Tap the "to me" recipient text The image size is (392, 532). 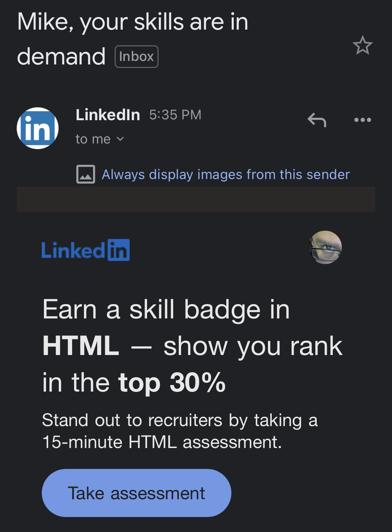pyautogui.click(x=93, y=139)
